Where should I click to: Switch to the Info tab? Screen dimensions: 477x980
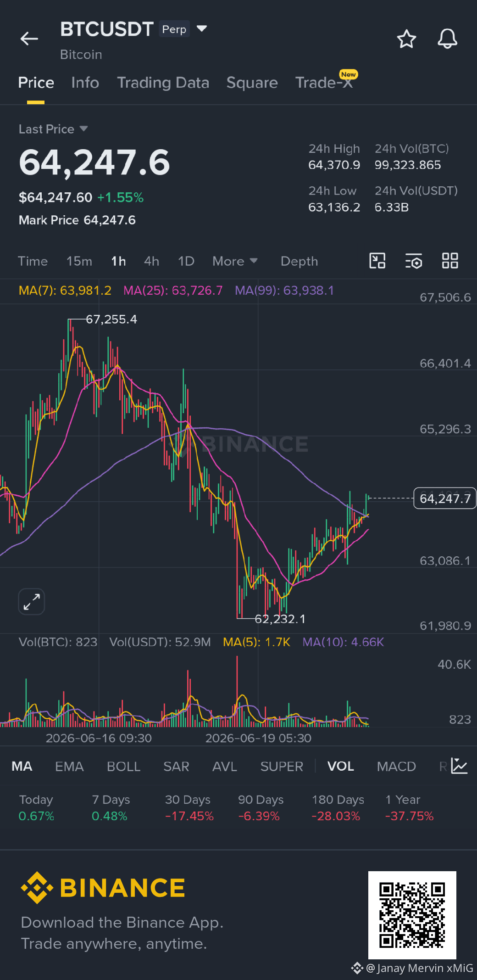(85, 83)
